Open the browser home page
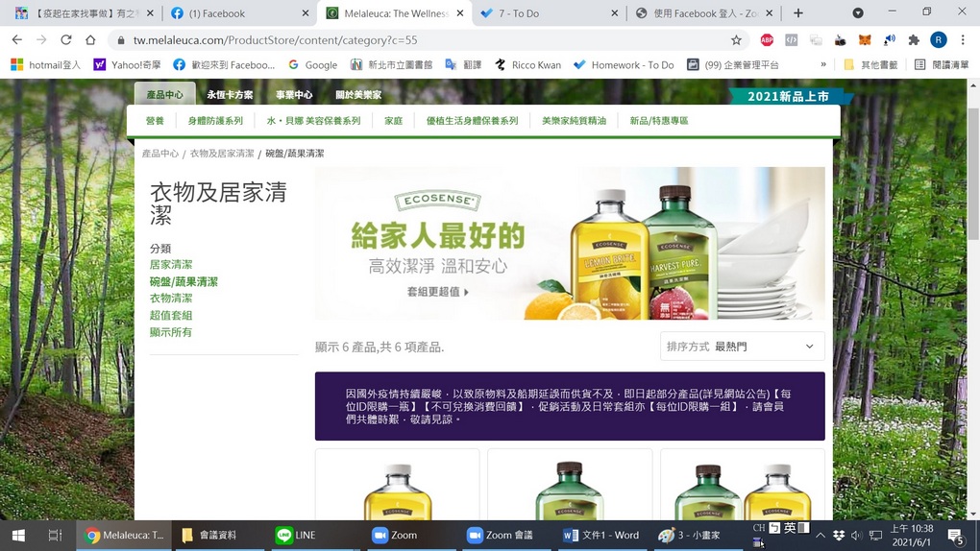Screen dimensions: 980x551 [90, 40]
